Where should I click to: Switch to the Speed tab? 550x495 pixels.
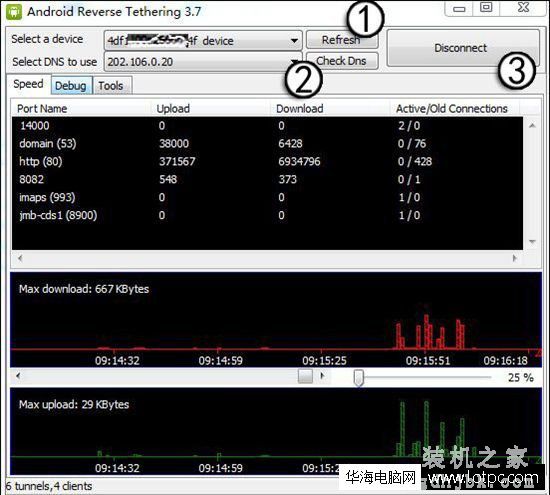click(29, 84)
